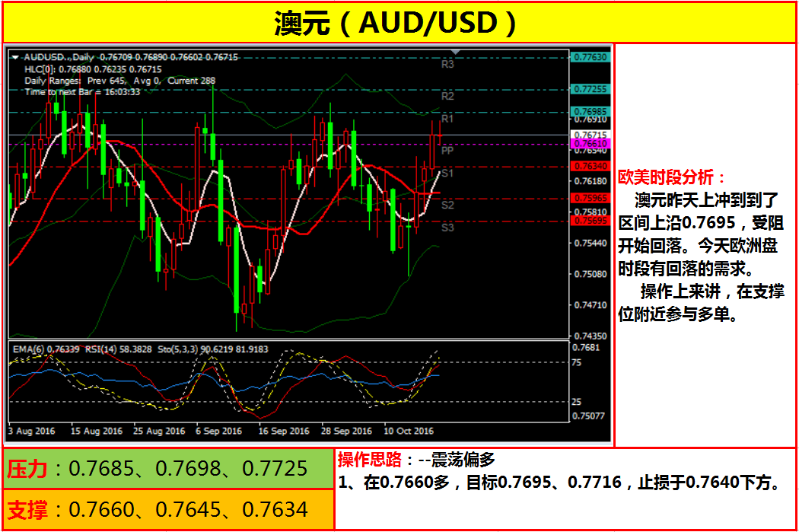The width and height of the screenshot is (799, 532).
Task: Click the 0.7681 indicator axis value
Action: pyautogui.click(x=586, y=348)
